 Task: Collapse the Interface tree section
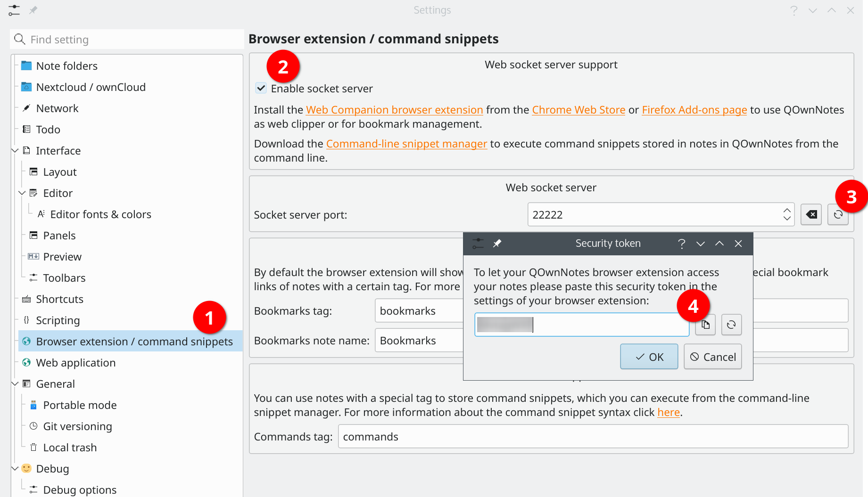[15, 151]
